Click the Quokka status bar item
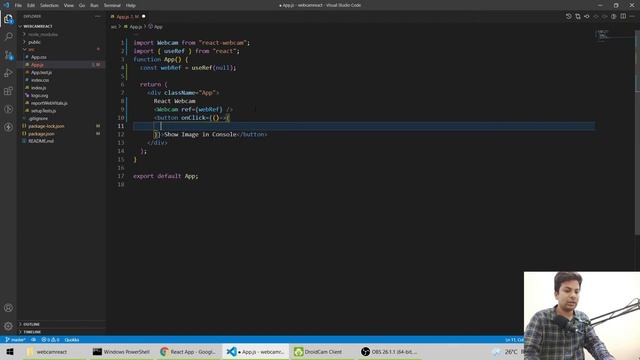Viewport: 640px width, 360px height. pyautogui.click(x=72, y=340)
